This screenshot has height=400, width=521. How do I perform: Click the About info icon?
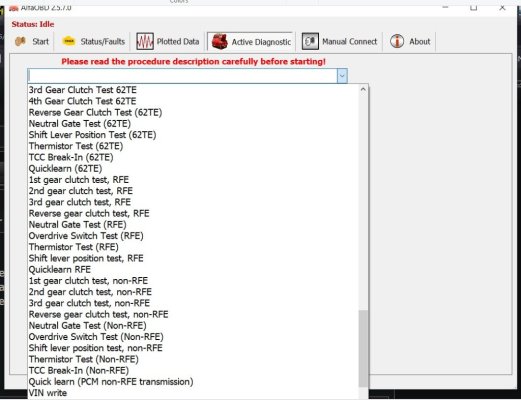(x=397, y=41)
